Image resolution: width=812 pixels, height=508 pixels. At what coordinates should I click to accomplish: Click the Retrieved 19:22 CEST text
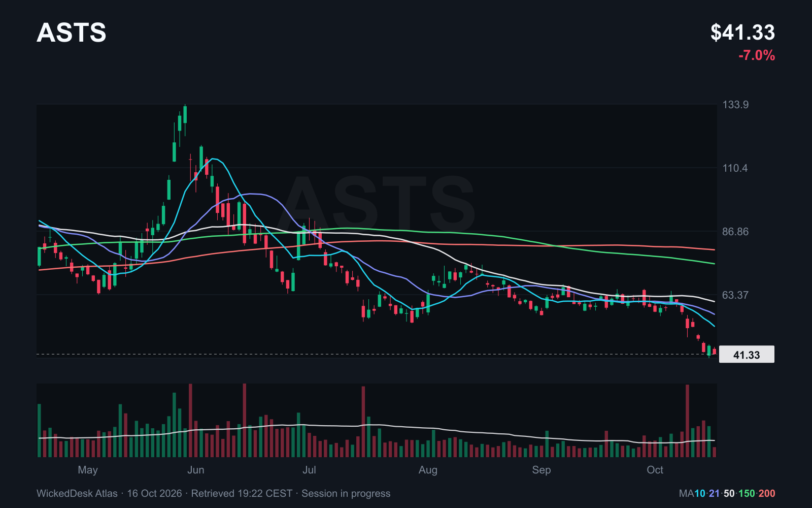click(x=242, y=493)
